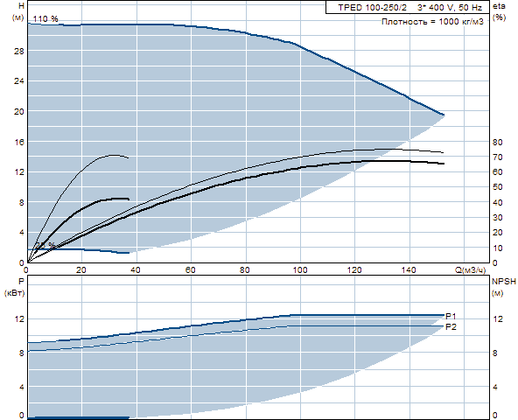
Task: Click the end point of the 110% head curve
Action: tap(444, 115)
